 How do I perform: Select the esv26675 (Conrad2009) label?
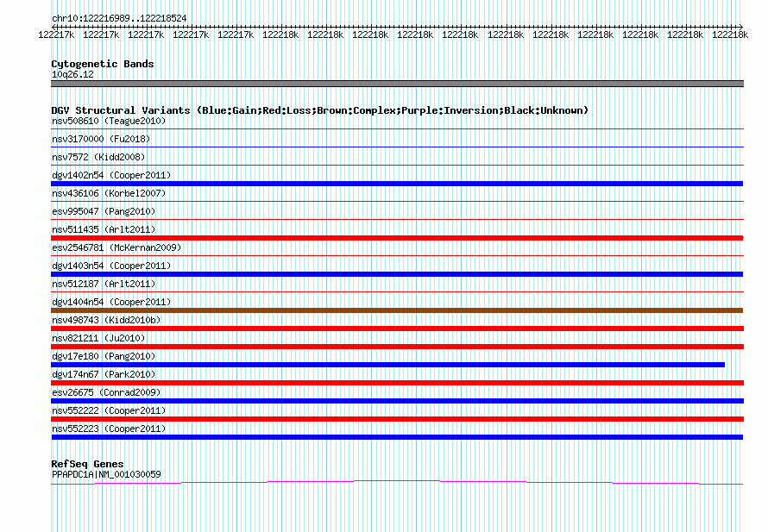tap(106, 392)
